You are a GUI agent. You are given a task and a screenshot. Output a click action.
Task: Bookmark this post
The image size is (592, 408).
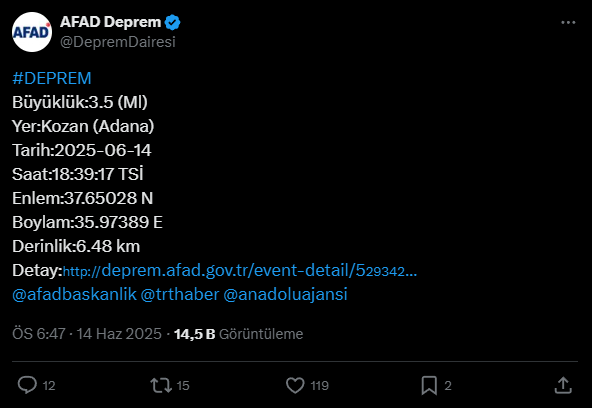click(429, 385)
